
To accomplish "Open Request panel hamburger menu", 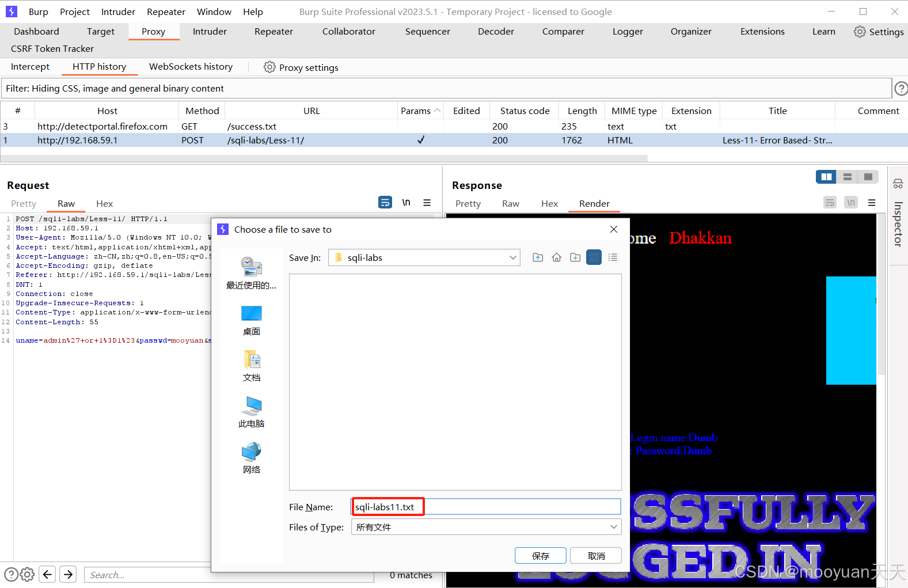I will click(x=427, y=202).
